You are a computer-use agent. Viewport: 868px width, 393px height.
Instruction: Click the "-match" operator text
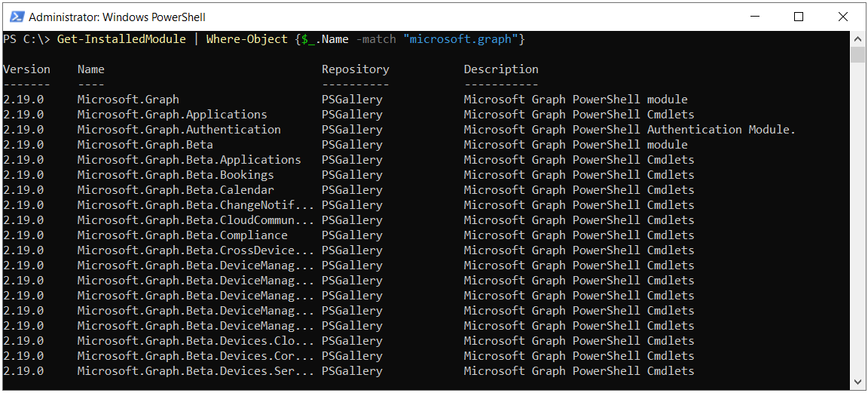click(376, 39)
